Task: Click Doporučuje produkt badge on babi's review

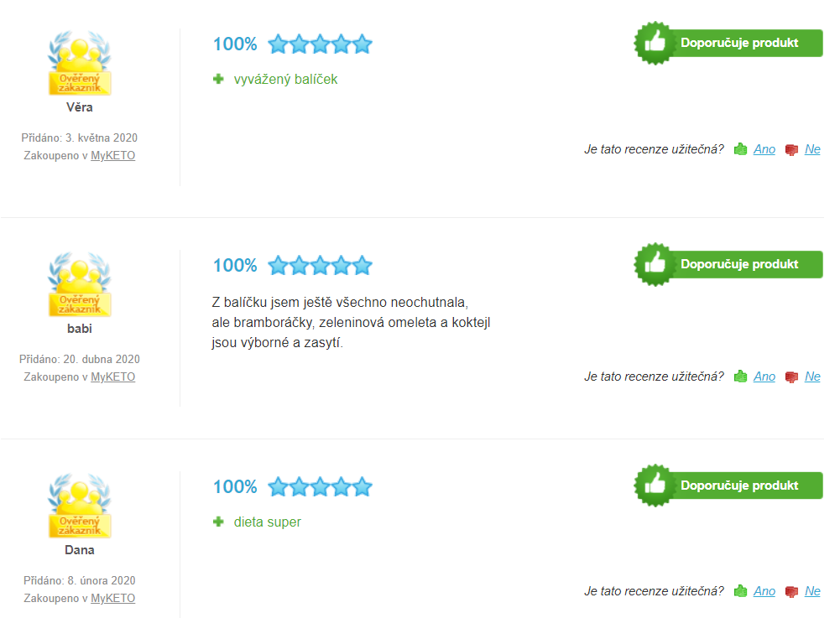Action: 728,264
